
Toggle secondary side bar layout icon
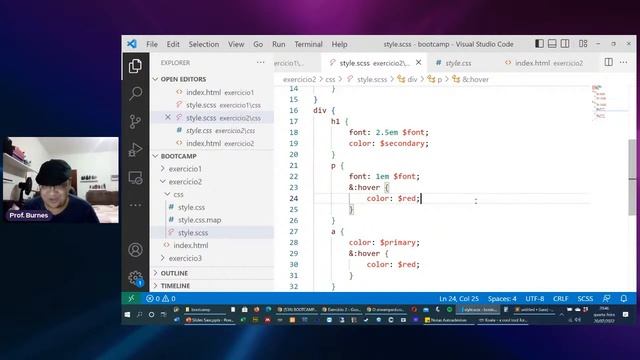coord(565,43)
